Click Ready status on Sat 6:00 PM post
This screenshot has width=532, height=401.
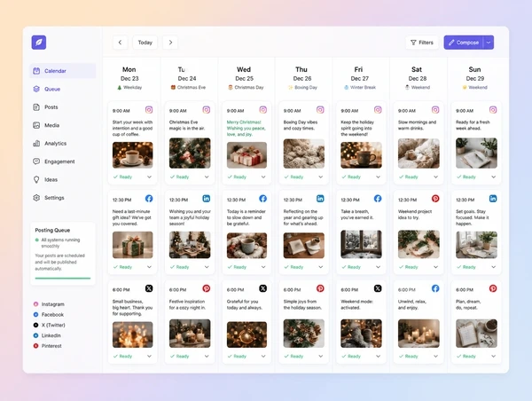408,356
